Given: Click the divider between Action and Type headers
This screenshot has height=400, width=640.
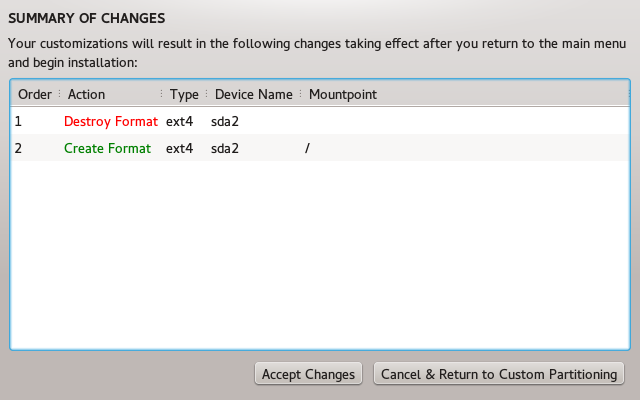Looking at the screenshot, I should 162,95.
